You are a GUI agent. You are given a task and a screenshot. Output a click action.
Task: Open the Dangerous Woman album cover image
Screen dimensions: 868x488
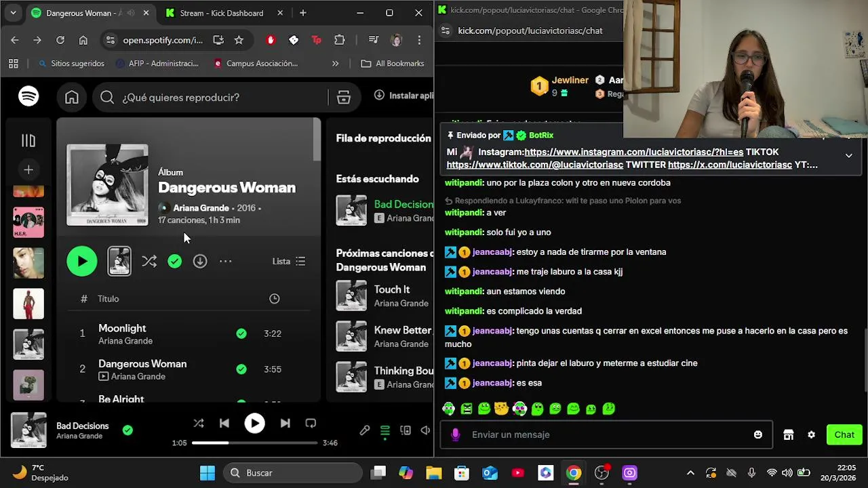pos(107,185)
